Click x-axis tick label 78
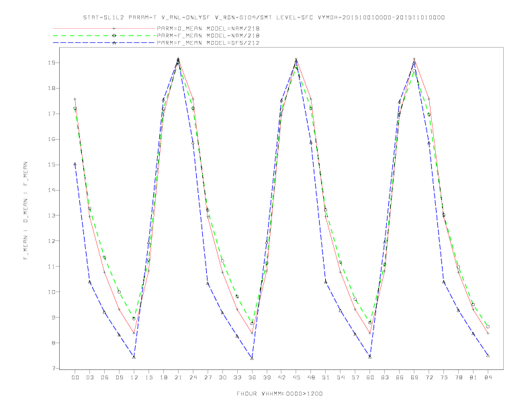 point(459,377)
